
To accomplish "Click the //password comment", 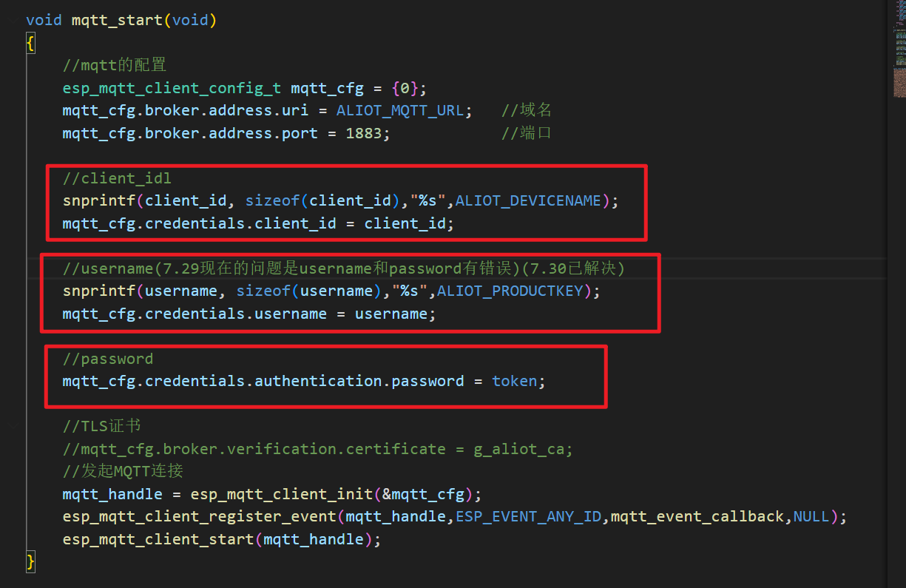I will (x=108, y=358).
